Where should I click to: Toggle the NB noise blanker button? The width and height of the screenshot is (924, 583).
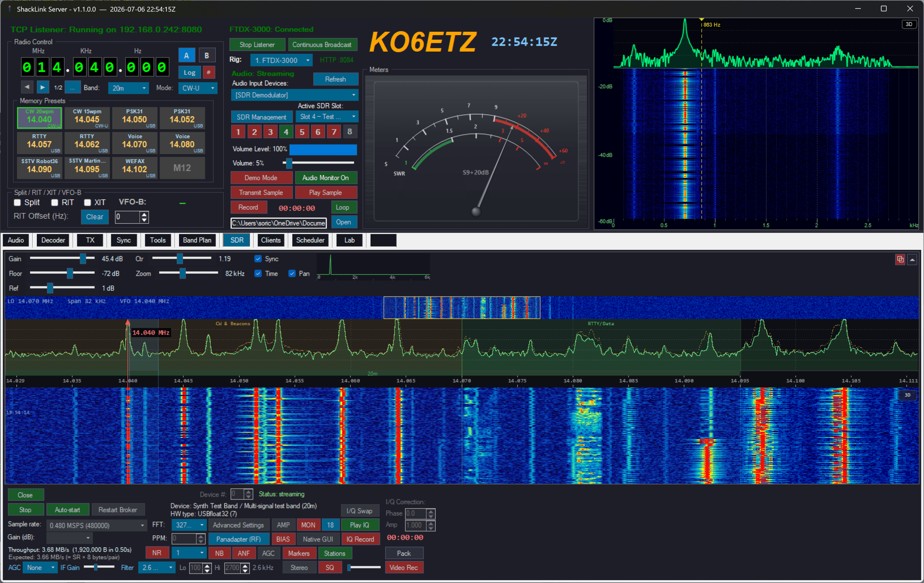tap(219, 553)
